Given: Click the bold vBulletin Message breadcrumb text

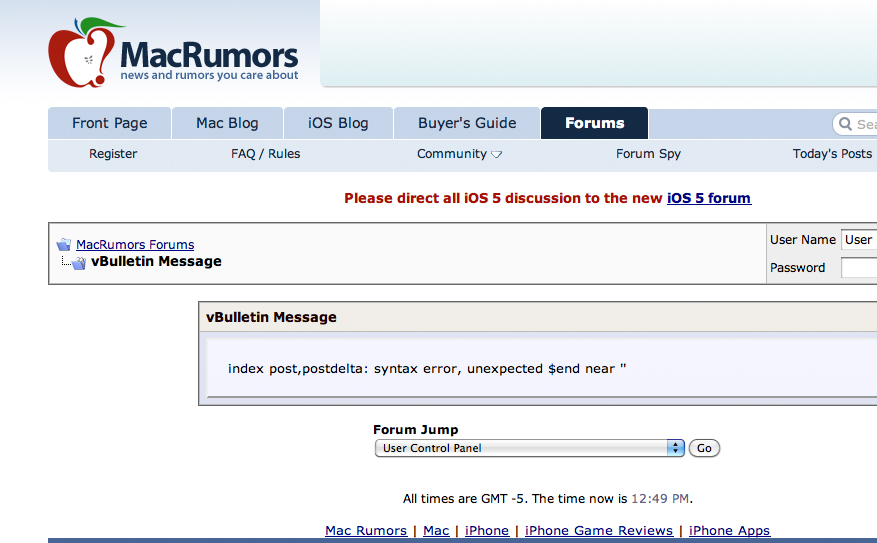Looking at the screenshot, I should 156,262.
